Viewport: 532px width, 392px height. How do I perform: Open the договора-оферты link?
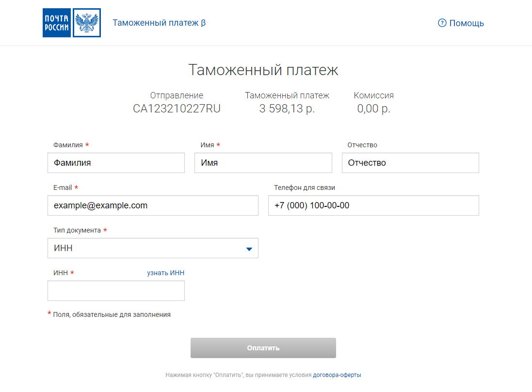click(x=337, y=375)
